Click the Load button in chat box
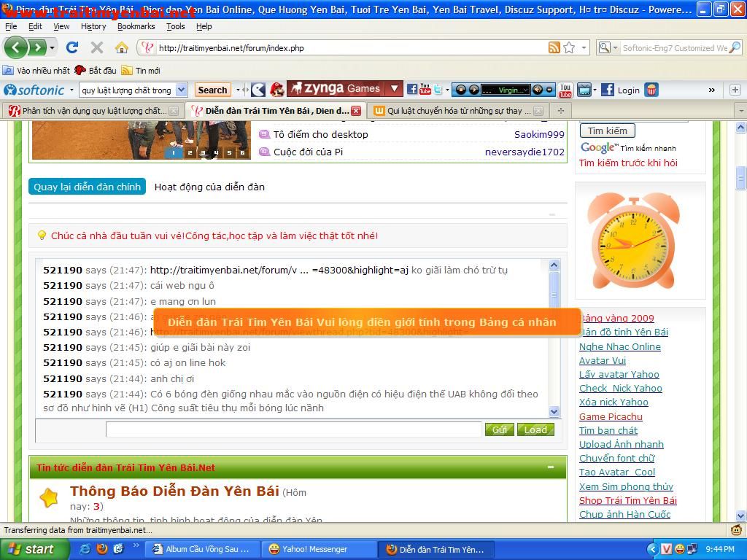The image size is (747, 560). (535, 429)
